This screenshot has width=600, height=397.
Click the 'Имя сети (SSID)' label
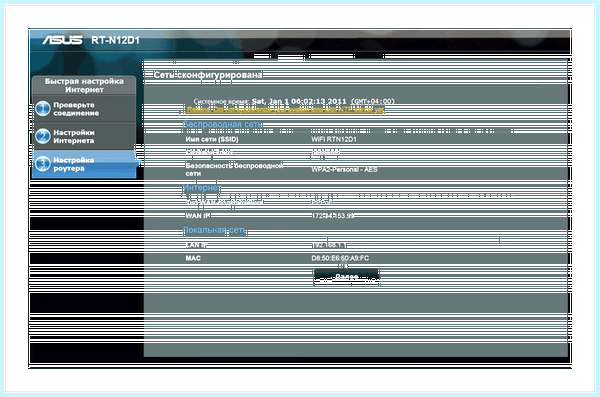[212, 139]
